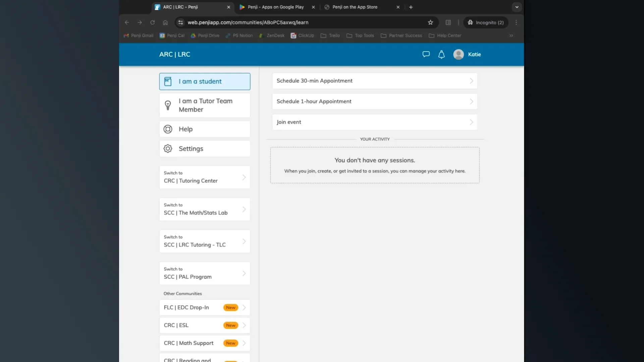Expand the Schedule 30-min Appointment option
The image size is (644, 362).
[374, 81]
